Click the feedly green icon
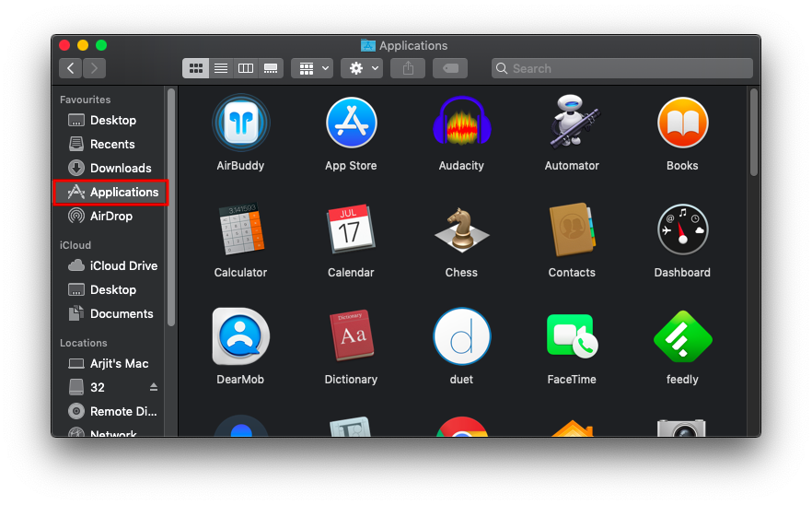The height and width of the screenshot is (505, 812). [682, 336]
